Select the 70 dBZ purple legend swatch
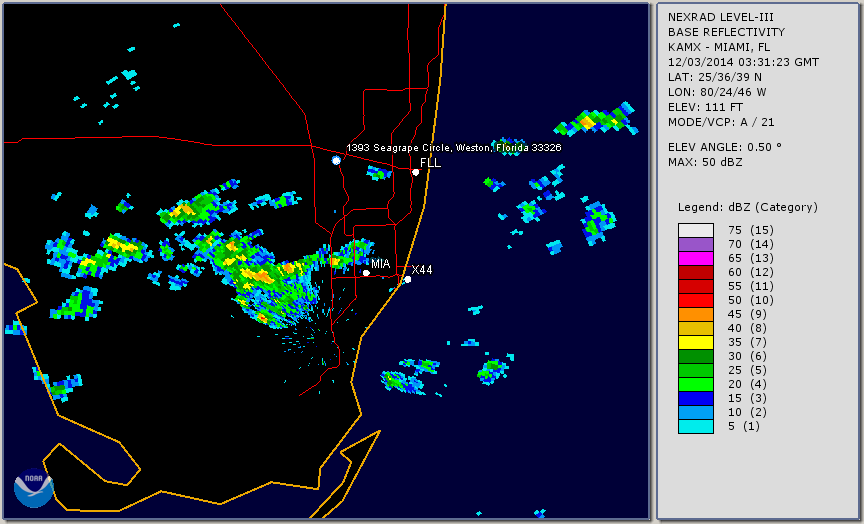The image size is (864, 524). (x=696, y=244)
